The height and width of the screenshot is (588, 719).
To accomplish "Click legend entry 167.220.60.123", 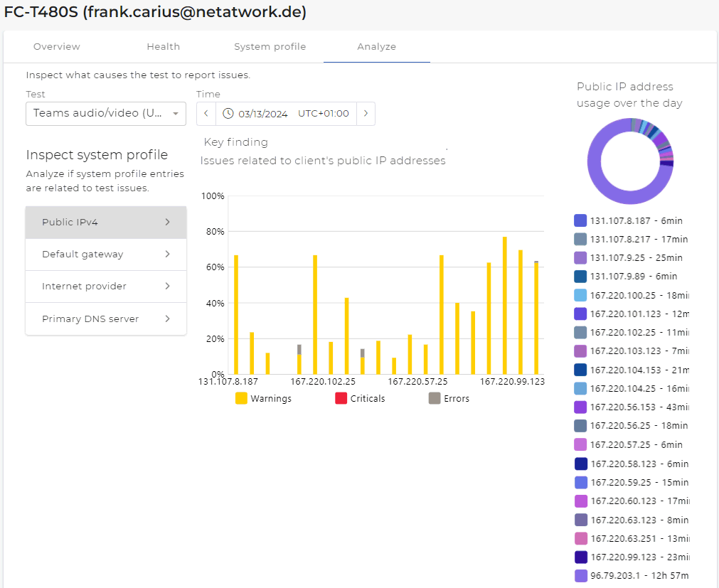I will click(632, 501).
